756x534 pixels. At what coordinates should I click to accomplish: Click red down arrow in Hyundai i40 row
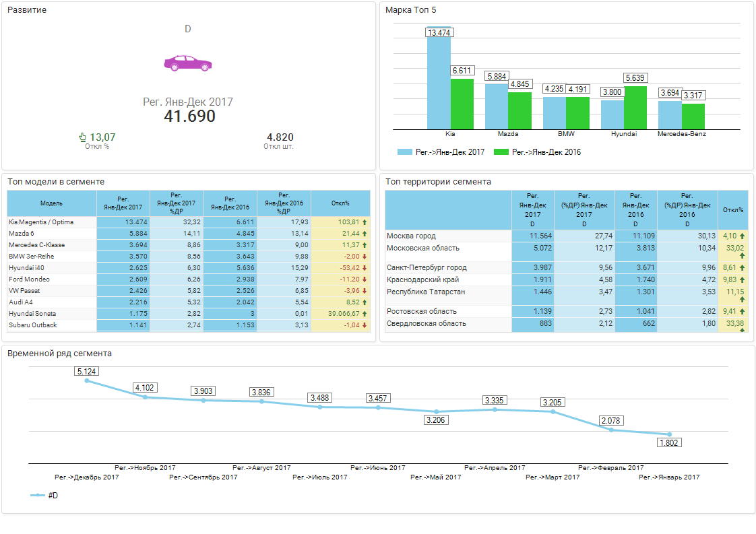pyautogui.click(x=365, y=268)
